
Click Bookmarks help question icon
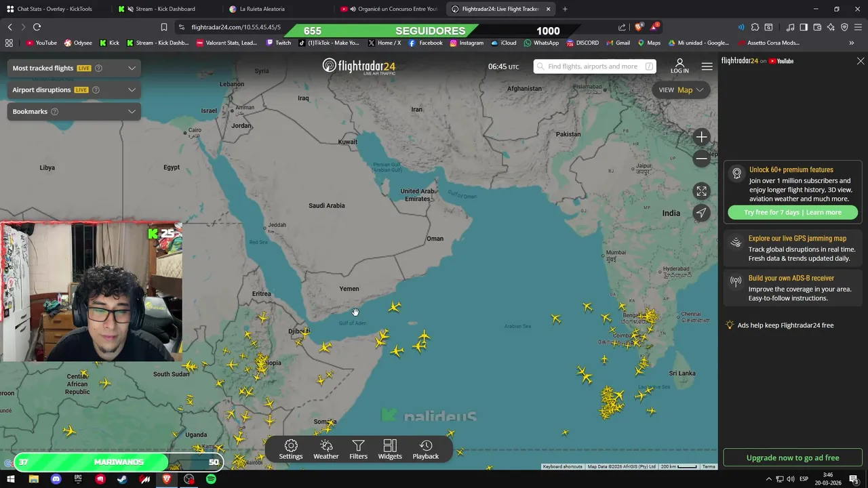point(55,111)
